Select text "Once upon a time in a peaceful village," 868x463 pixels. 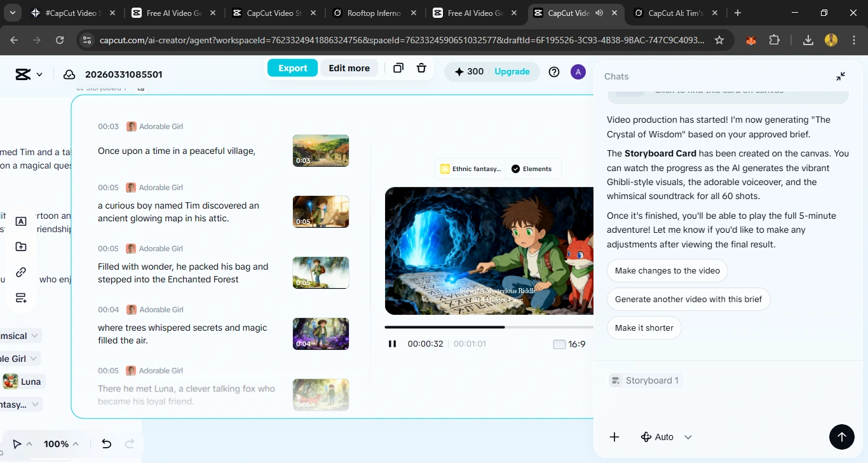(177, 151)
